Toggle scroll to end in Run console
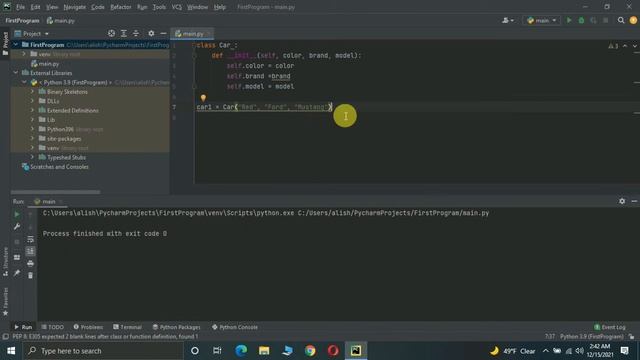The width and height of the screenshot is (640, 360). tap(30, 251)
